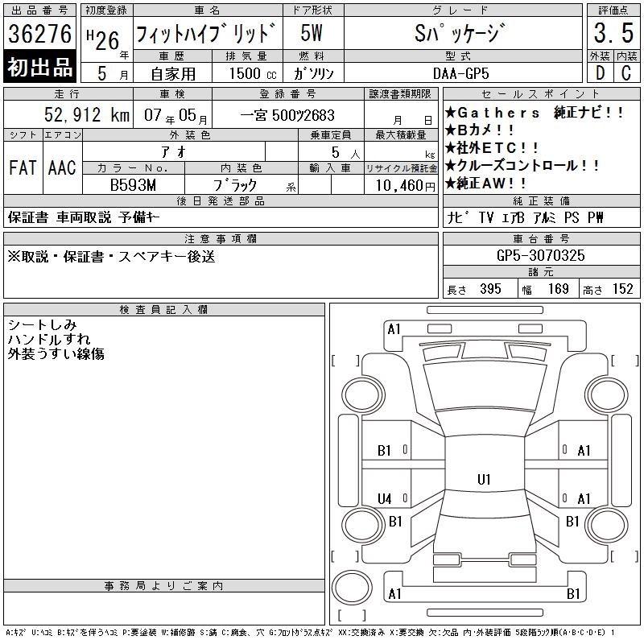Select height value 152
Screen dimensions: 644x644
(623, 289)
